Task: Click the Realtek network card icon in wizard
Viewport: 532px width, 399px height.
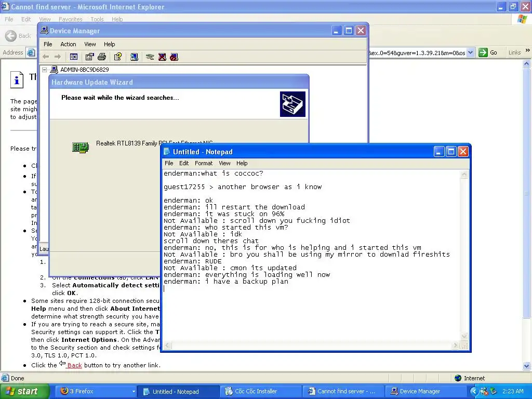Action: 81,147
